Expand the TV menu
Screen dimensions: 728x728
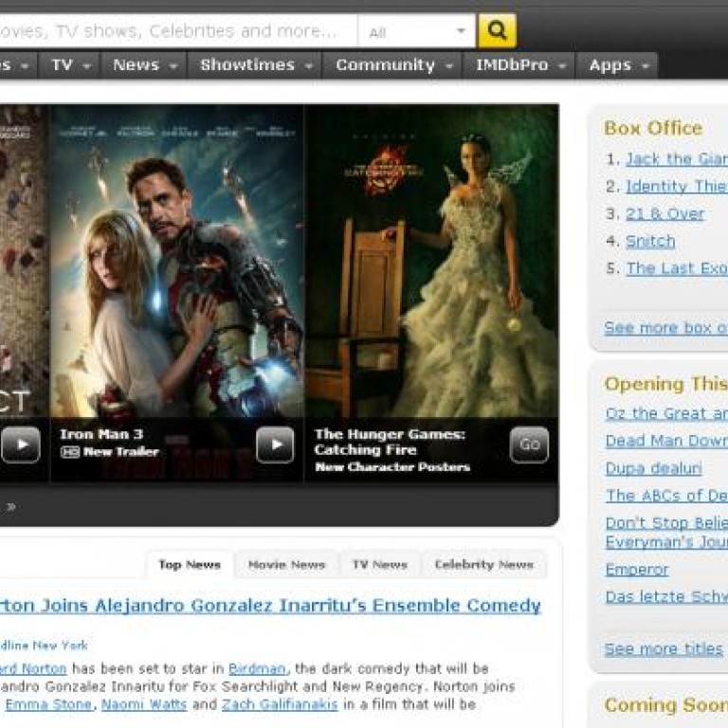click(x=70, y=65)
